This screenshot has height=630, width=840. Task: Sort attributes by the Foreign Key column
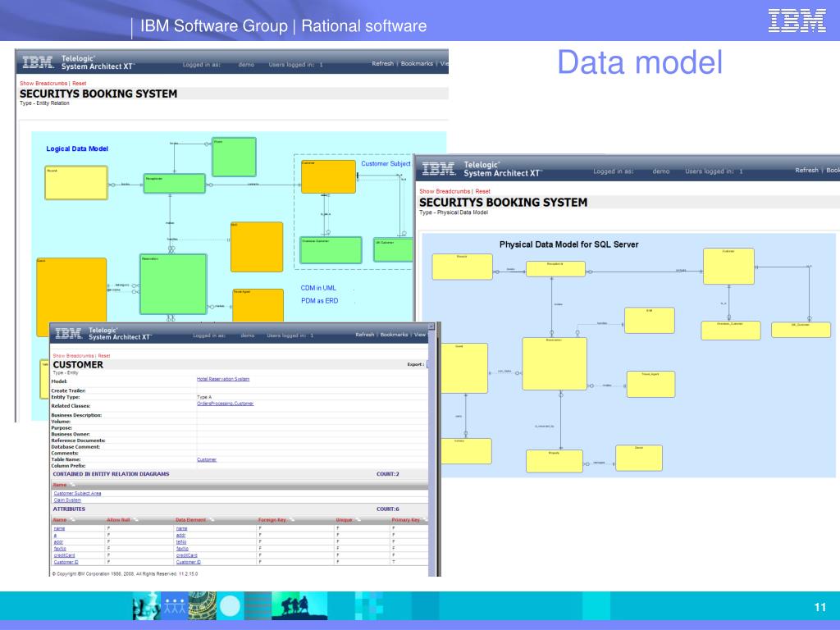tap(272, 519)
